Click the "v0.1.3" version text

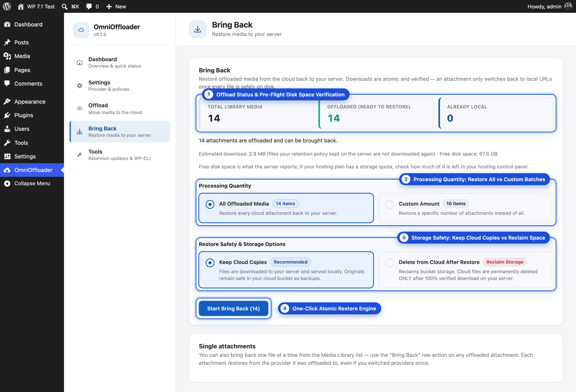100,34
